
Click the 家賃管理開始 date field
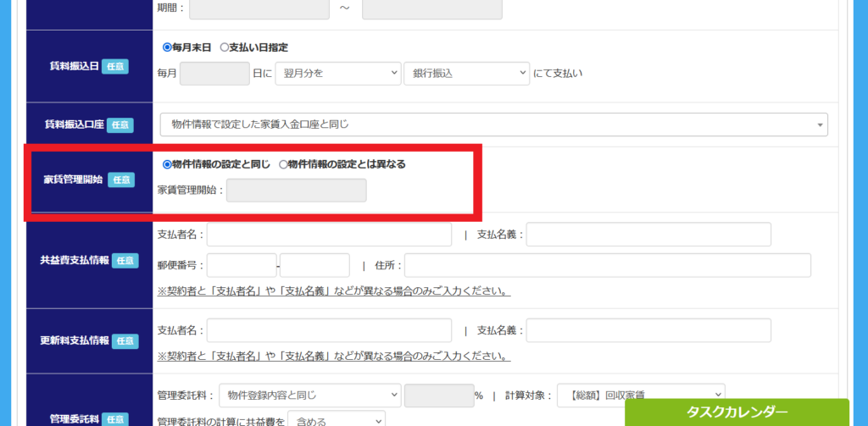(296, 191)
